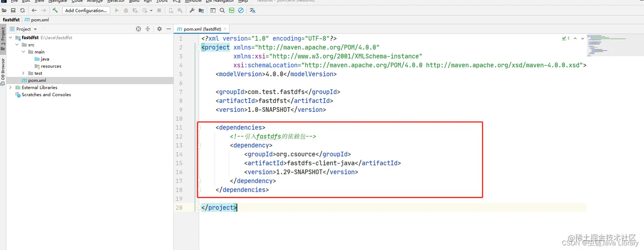Viewport: 644px width, 250px height.
Task: Expand the test folder node
Action: click(23, 73)
